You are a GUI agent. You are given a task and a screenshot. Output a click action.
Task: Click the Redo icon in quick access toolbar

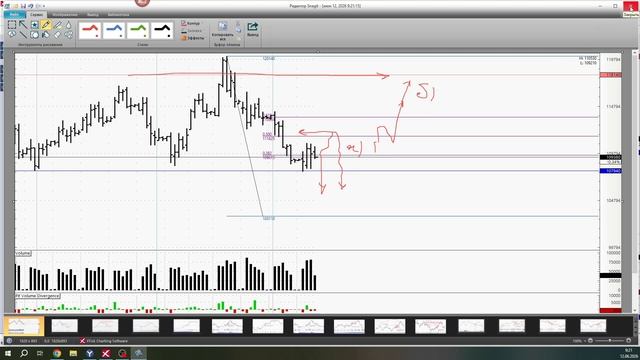[x=38, y=6]
